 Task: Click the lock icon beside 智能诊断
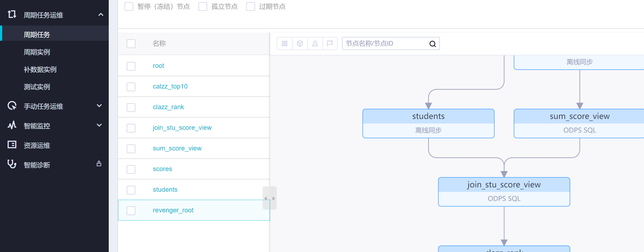click(99, 164)
